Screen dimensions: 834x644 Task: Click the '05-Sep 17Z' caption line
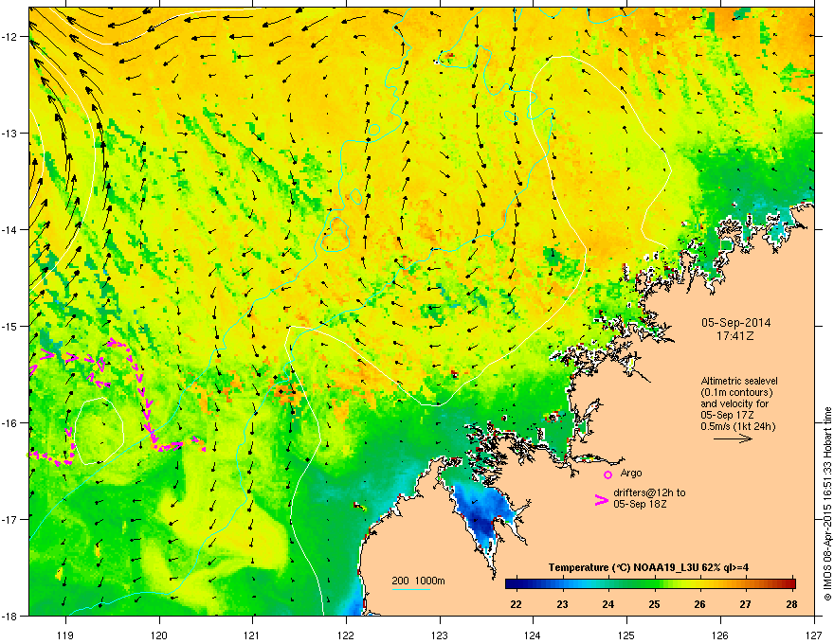[x=727, y=415]
